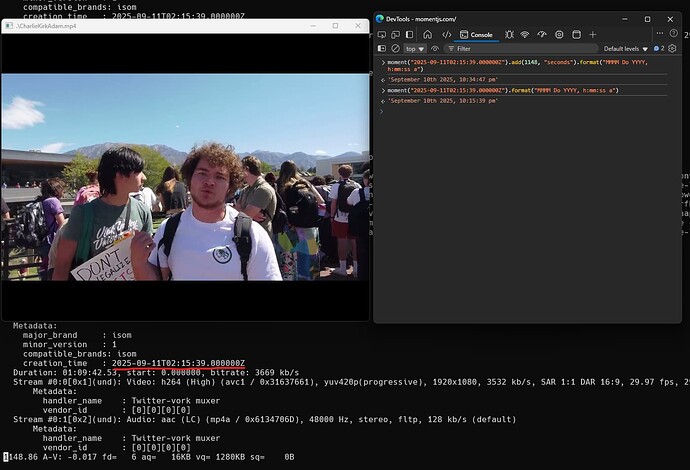
Task: Open the Memory tool in DevTools
Action: (559, 34)
